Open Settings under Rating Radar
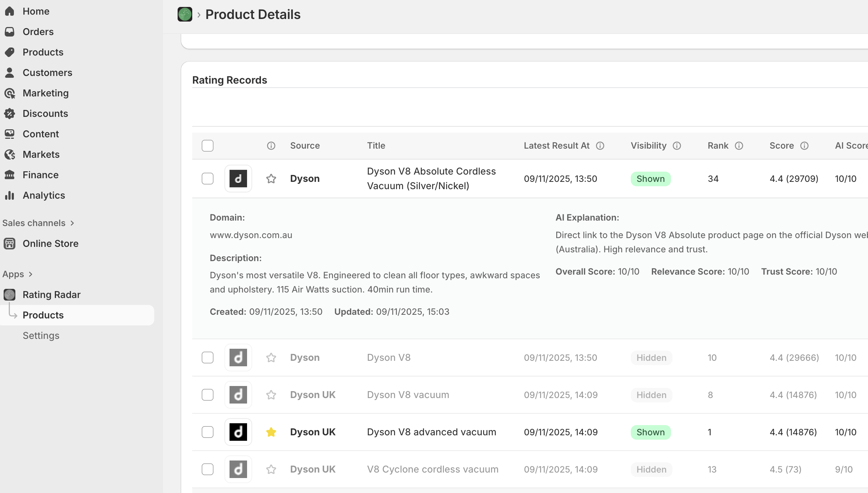 pyautogui.click(x=41, y=335)
